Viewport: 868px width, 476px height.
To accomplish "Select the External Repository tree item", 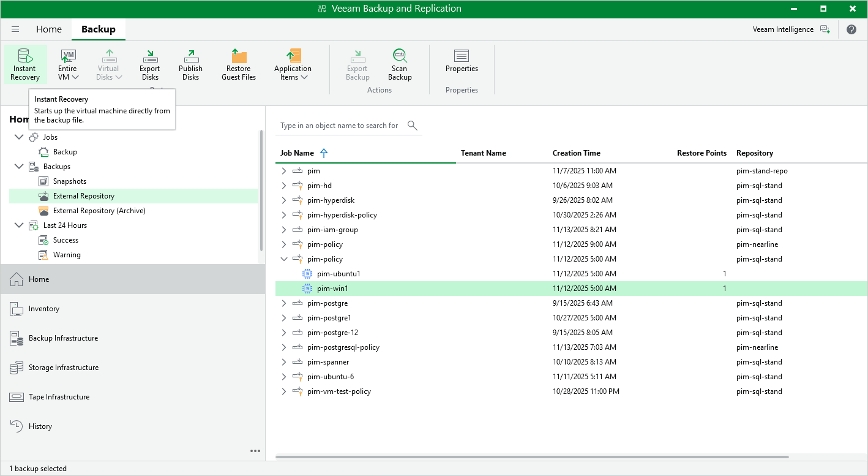I will [x=133, y=196].
